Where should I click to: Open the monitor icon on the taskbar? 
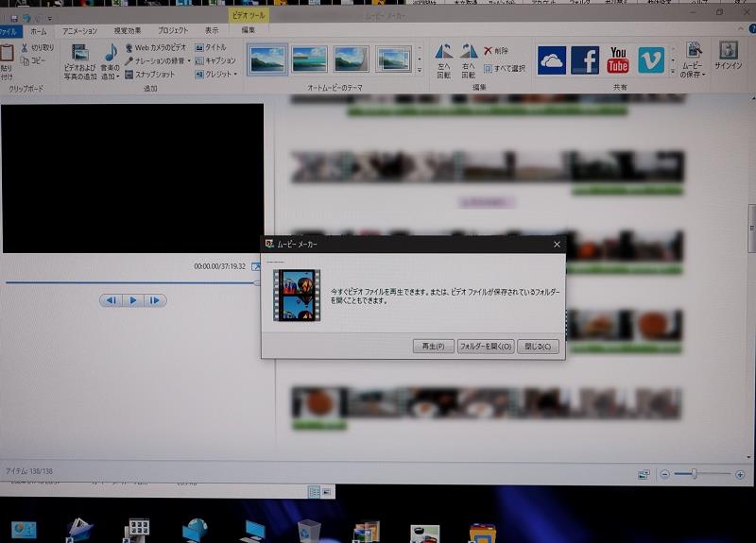pyautogui.click(x=253, y=532)
